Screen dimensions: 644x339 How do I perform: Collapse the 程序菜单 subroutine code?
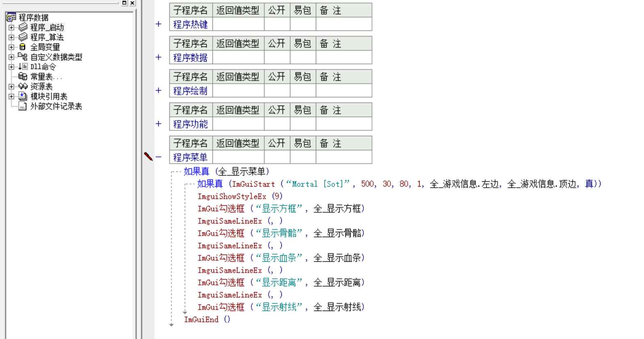(158, 157)
